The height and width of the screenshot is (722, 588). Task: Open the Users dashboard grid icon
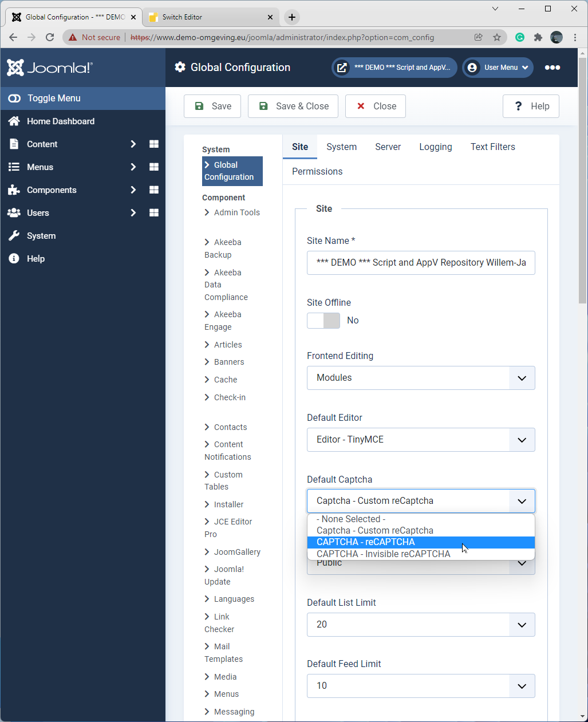point(154,213)
